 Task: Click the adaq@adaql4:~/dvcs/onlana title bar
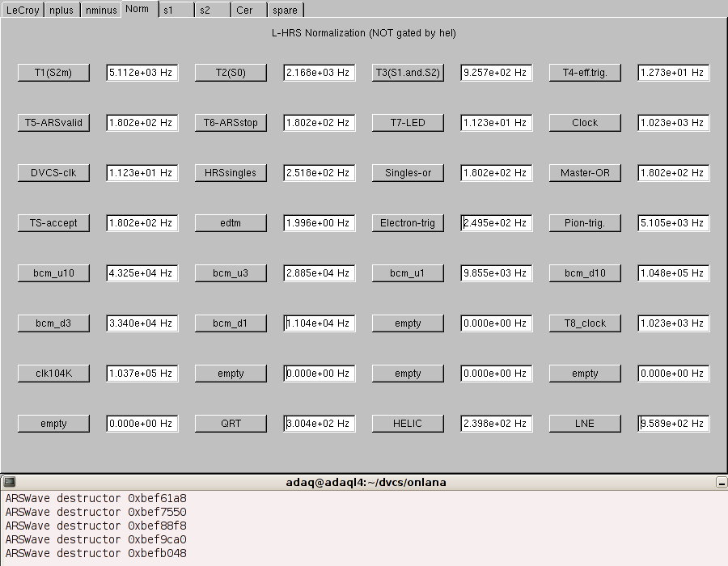coord(366,483)
